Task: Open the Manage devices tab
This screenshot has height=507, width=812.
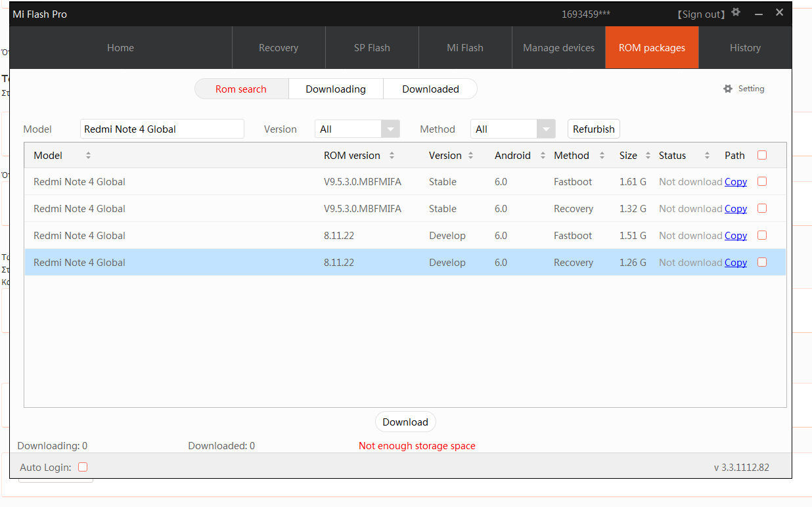Action: pos(558,48)
